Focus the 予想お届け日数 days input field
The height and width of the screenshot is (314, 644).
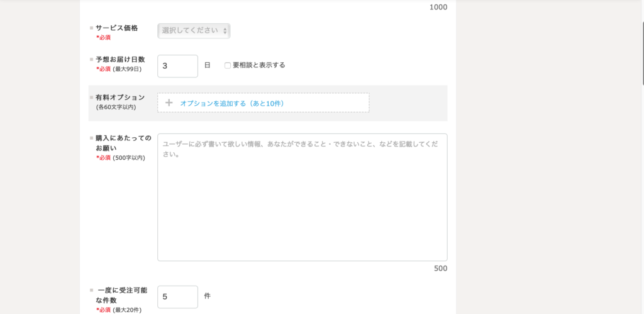point(177,66)
